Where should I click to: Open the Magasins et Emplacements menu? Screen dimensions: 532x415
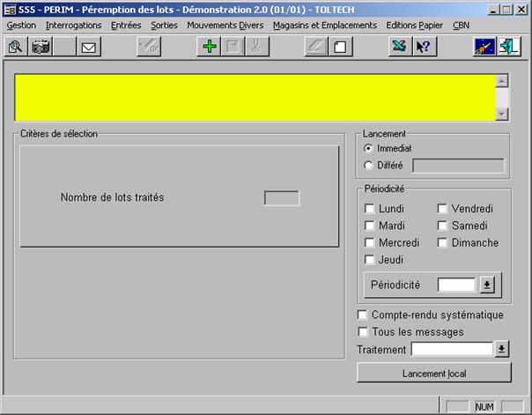pyautogui.click(x=324, y=26)
